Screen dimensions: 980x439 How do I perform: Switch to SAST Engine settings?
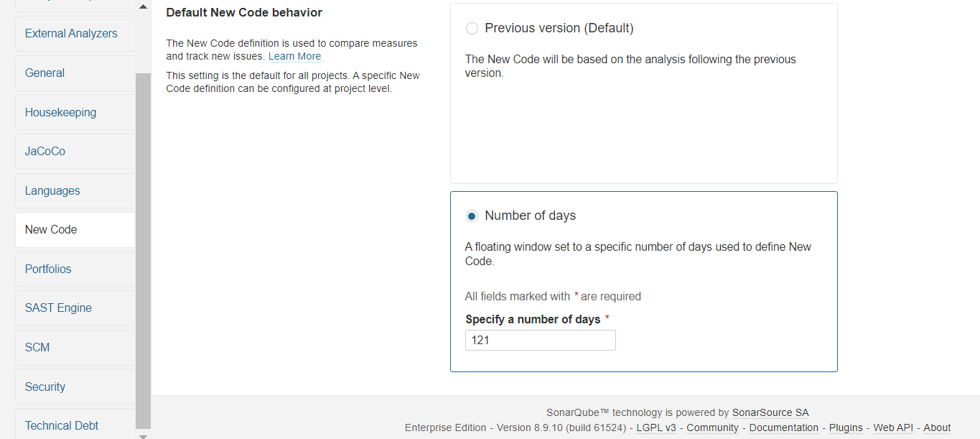tap(58, 308)
